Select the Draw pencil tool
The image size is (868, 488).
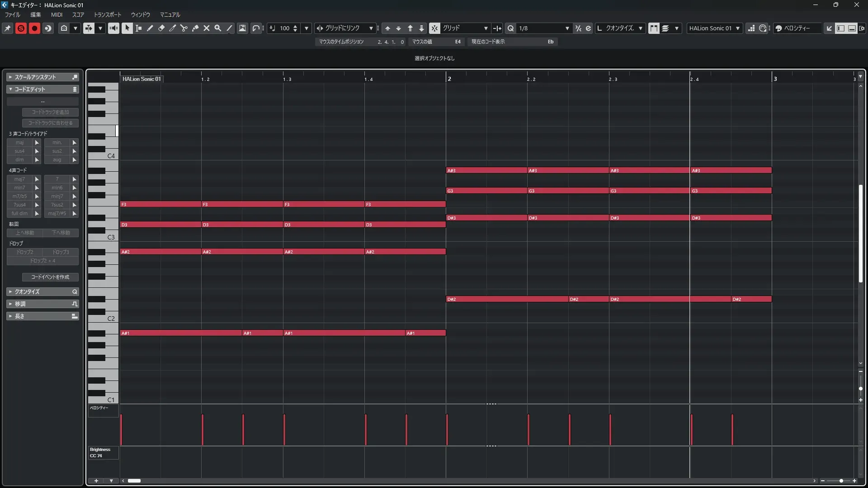tap(150, 28)
